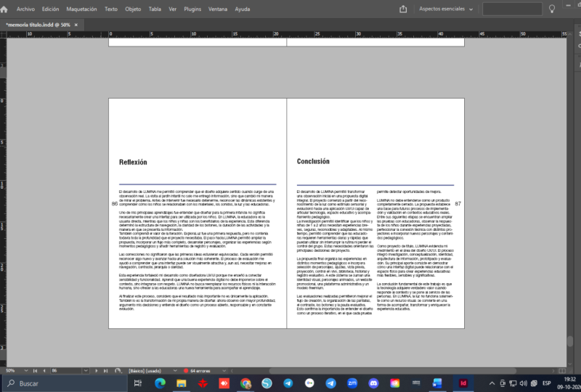Screen dimensions: 581x392
Task: Click the volume speaker tray icon
Action: pyautogui.click(x=523, y=383)
